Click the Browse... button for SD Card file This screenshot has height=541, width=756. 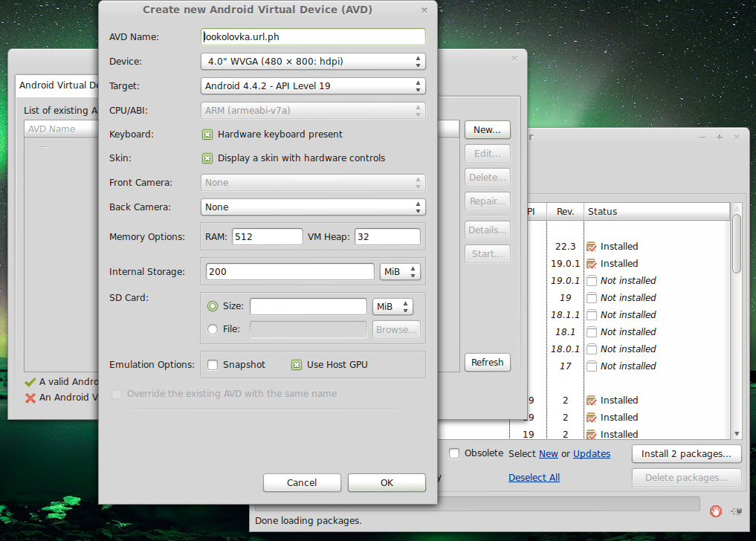coord(396,330)
